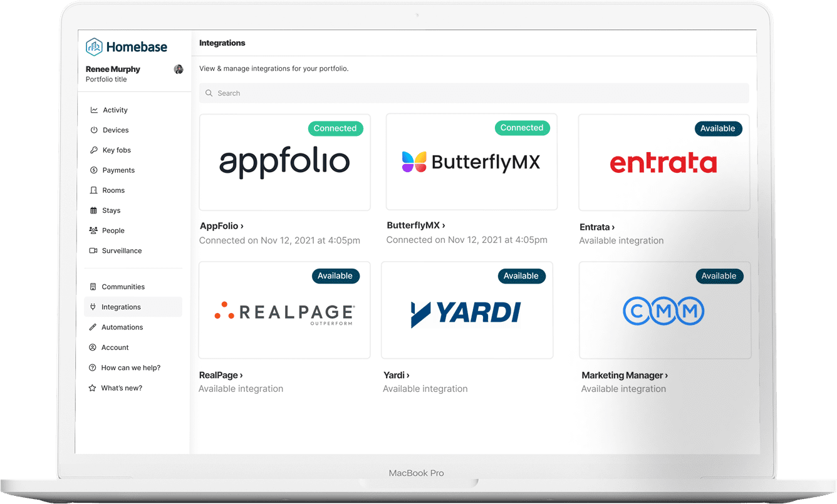The height and width of the screenshot is (504, 837).
Task: Click the People group icon
Action: 94,230
